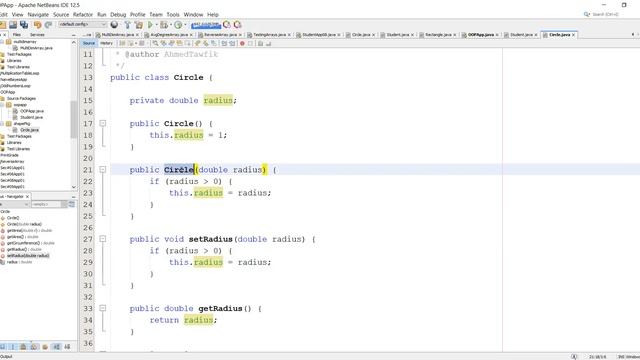Click the Redo toolbar icon
This screenshot has width=640, height=360.
48,25
